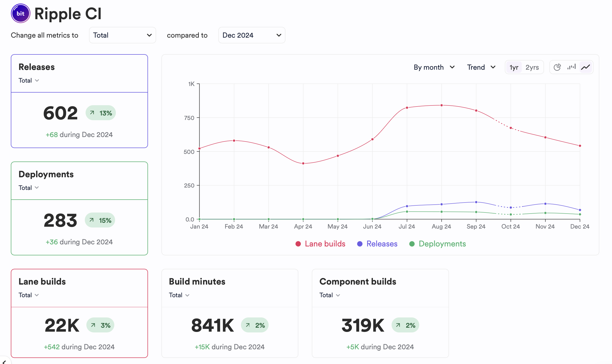Screen dimensions: 612x364
Task: Click the Dec 24 Lane builds data point
Action: coord(580,146)
